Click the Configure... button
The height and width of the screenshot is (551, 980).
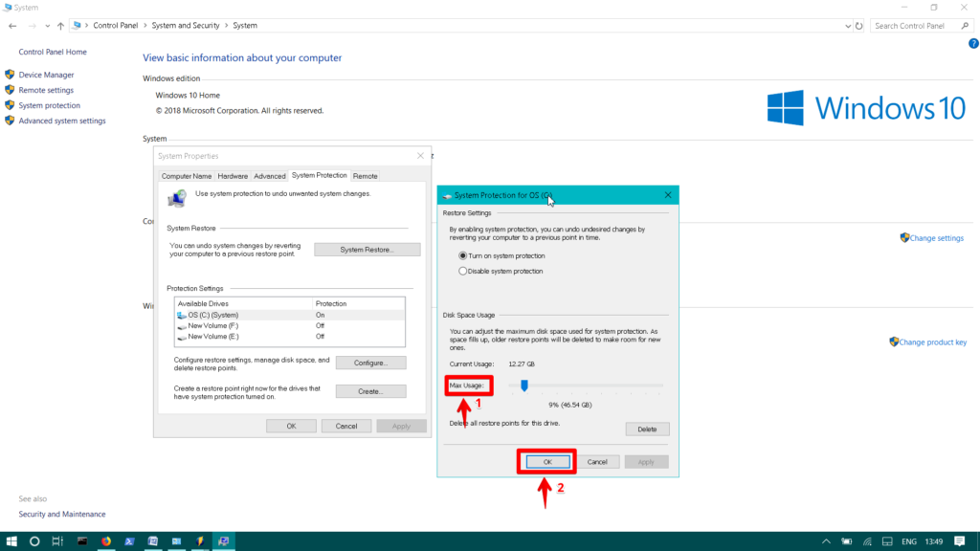pyautogui.click(x=370, y=363)
